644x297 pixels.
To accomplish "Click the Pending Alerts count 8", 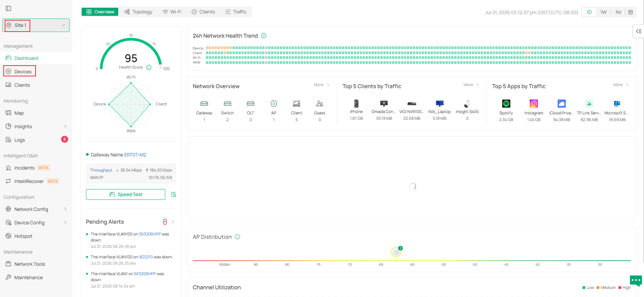I will point(165,222).
